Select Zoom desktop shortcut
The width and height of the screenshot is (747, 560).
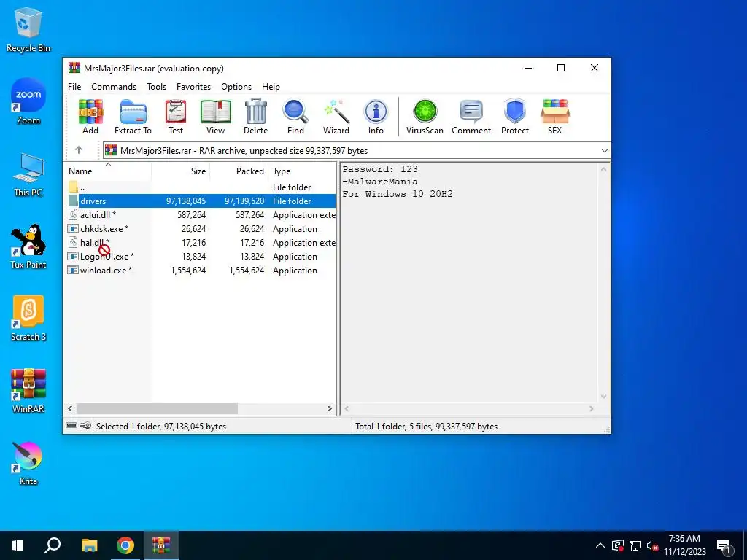pyautogui.click(x=28, y=102)
